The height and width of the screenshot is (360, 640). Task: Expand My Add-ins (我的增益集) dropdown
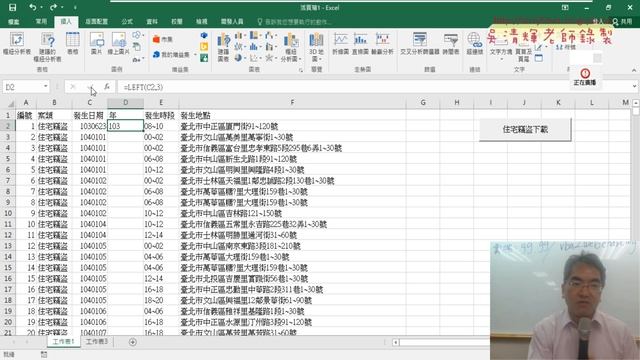(x=195, y=55)
